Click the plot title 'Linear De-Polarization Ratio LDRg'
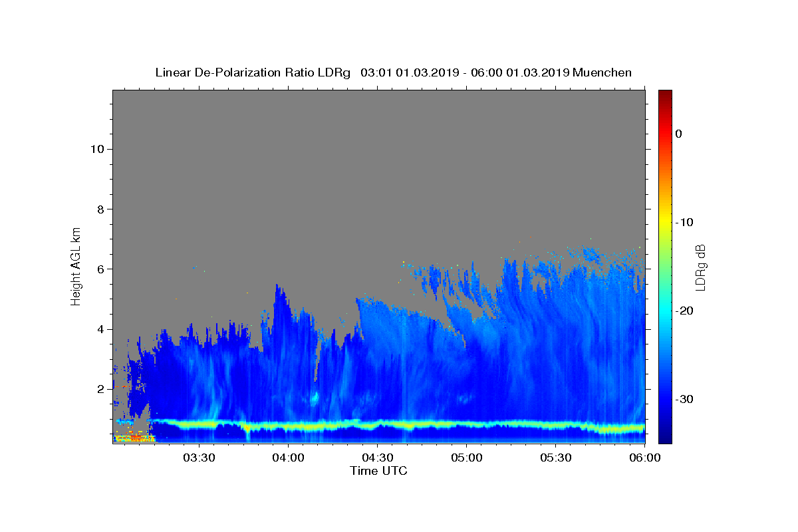This screenshot has height=532, width=798. [x=253, y=72]
